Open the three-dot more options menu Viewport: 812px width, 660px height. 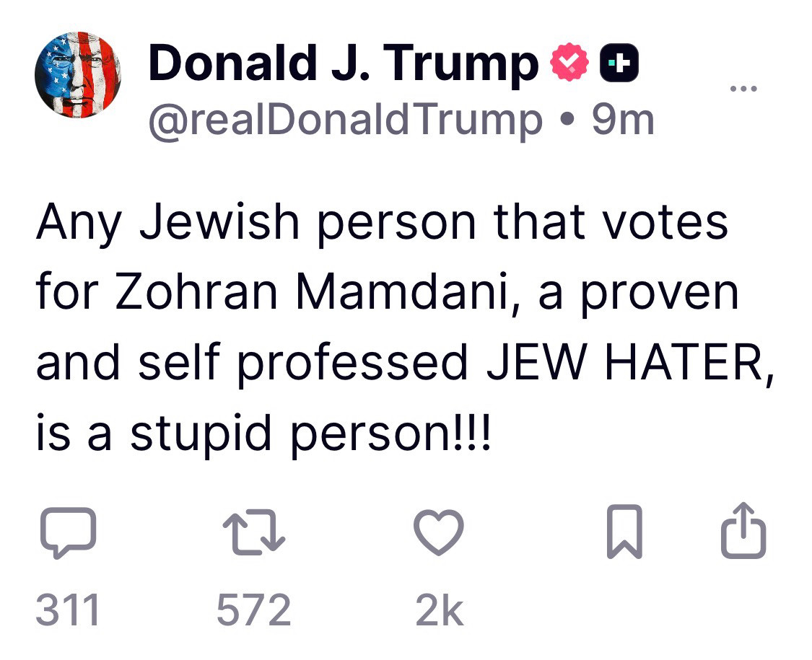click(x=743, y=89)
